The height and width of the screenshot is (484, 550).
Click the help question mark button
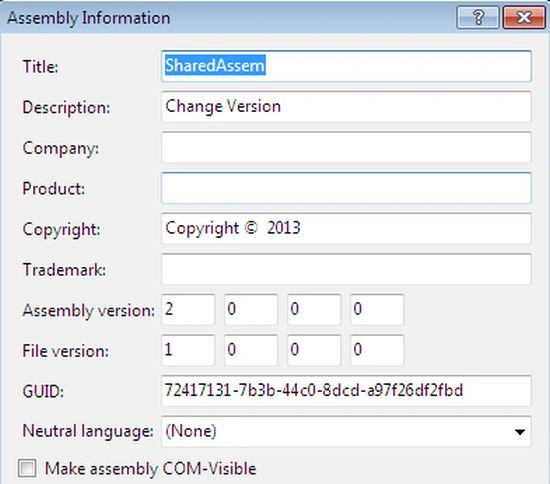pyautogui.click(x=478, y=17)
